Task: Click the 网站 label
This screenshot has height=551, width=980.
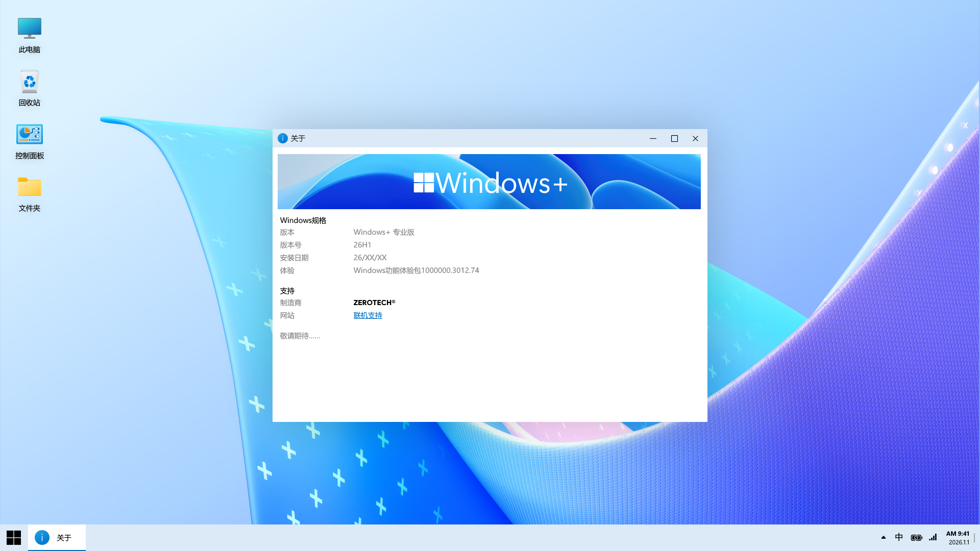Action: point(287,315)
